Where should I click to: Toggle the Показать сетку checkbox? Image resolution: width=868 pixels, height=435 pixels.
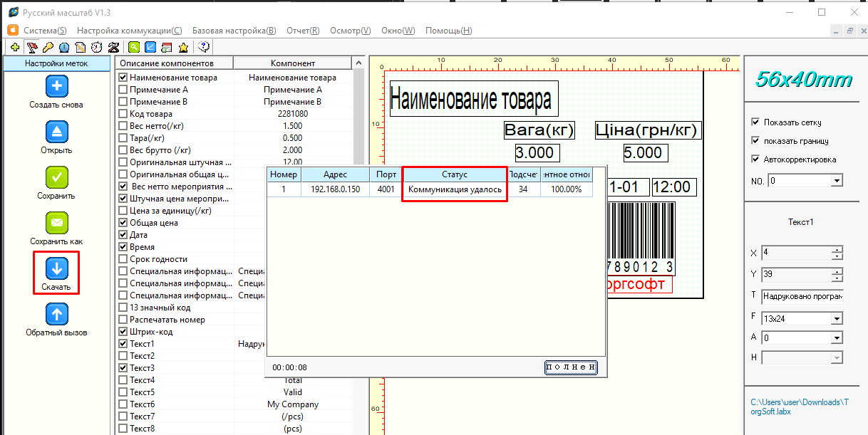(x=756, y=122)
